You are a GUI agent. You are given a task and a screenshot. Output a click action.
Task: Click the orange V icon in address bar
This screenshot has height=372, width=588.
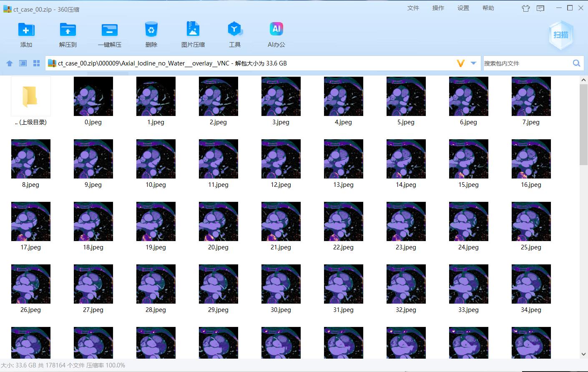[460, 63]
